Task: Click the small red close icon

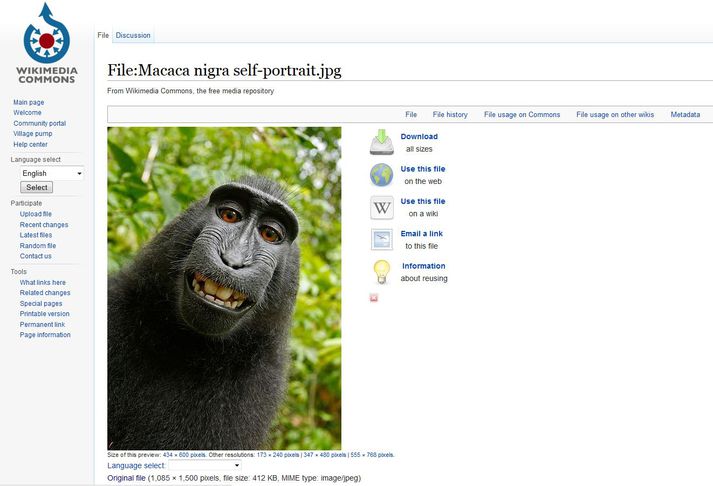Action: tap(374, 298)
